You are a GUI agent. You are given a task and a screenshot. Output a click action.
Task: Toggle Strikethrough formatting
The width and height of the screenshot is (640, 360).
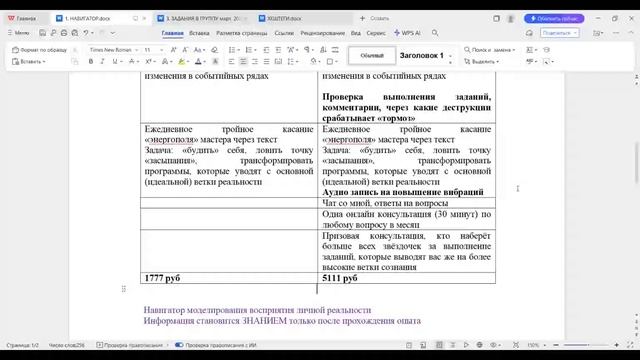pyautogui.click(x=131, y=62)
